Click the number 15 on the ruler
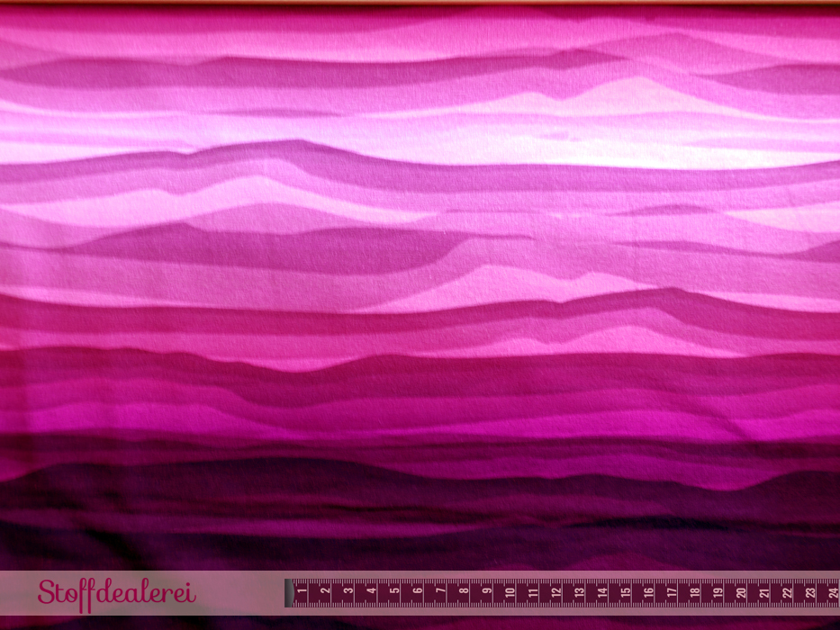Image resolution: width=840 pixels, height=630 pixels. (x=626, y=592)
